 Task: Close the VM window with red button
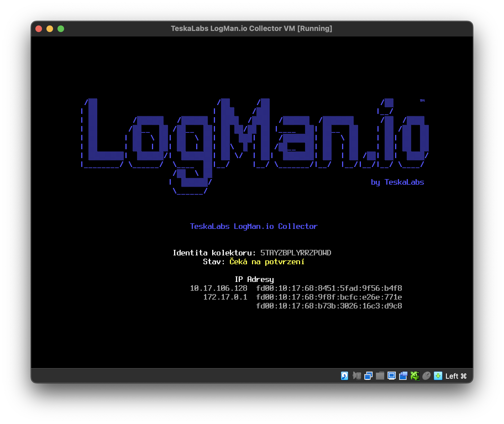pyautogui.click(x=39, y=29)
